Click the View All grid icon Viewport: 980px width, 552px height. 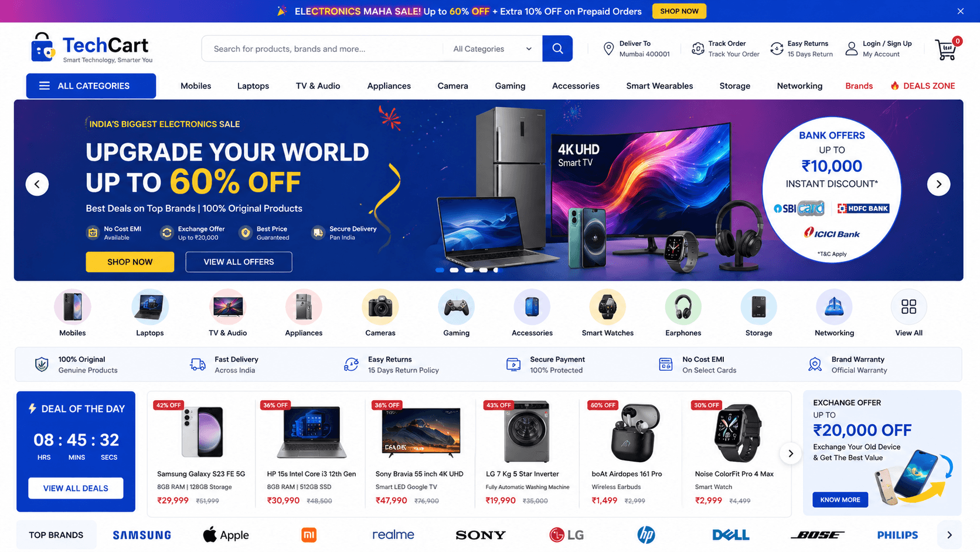click(908, 307)
